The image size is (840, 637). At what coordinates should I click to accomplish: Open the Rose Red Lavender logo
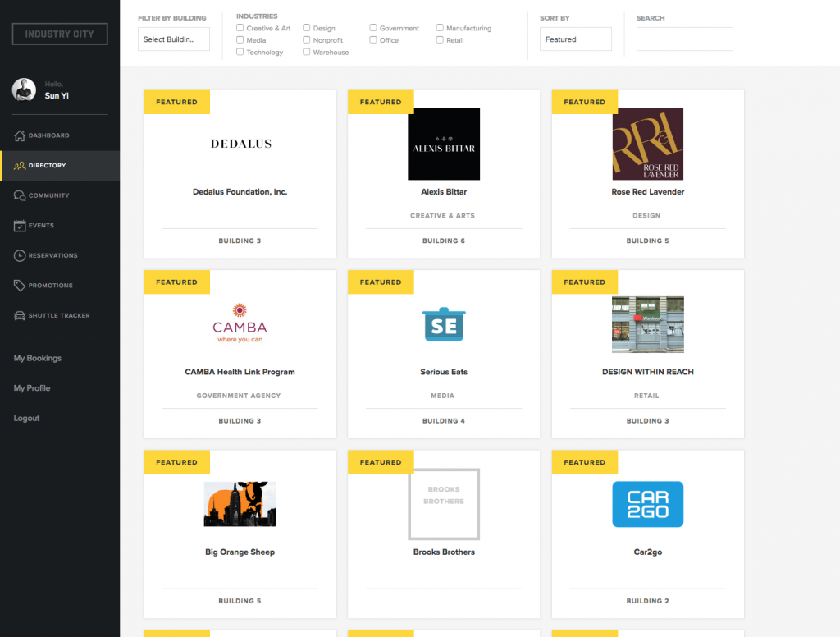pyautogui.click(x=648, y=144)
